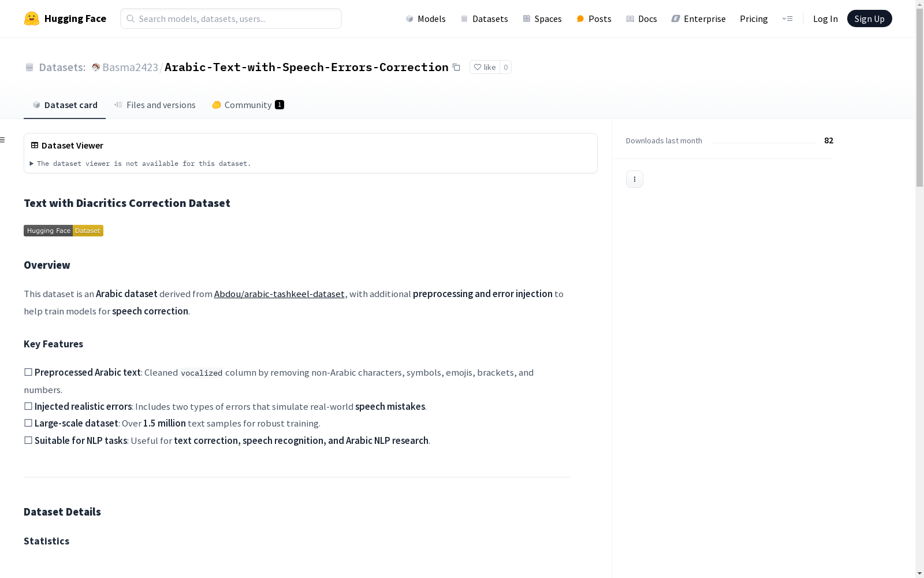Viewport: 924px width, 578px height.
Task: Click the Downloads last month count 82
Action: (829, 140)
